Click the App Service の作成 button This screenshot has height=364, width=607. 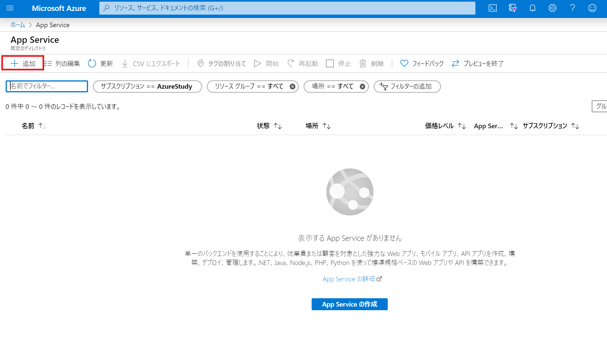coord(350,304)
